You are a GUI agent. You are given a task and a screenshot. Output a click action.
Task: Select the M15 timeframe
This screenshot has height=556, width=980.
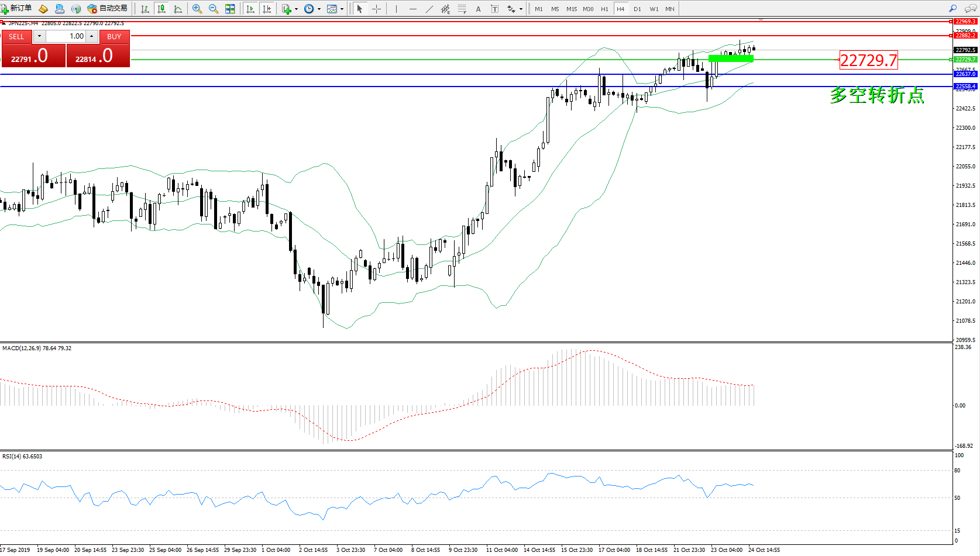point(571,9)
